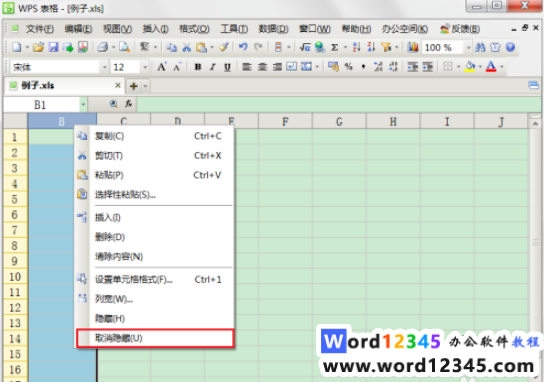Expand the font color dropdown arrow
The image size is (544, 382).
coord(502,67)
